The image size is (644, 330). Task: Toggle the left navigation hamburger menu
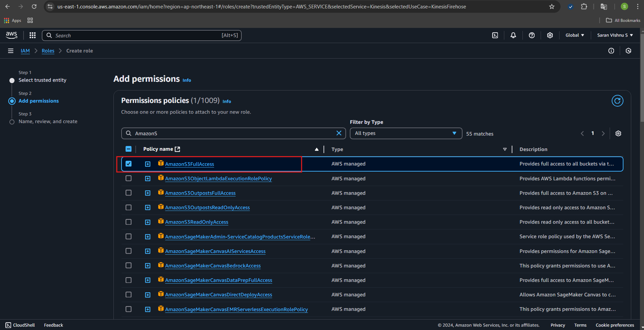point(11,51)
